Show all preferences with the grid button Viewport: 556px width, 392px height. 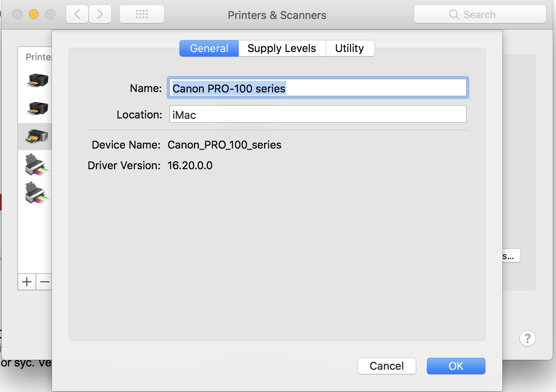(142, 14)
